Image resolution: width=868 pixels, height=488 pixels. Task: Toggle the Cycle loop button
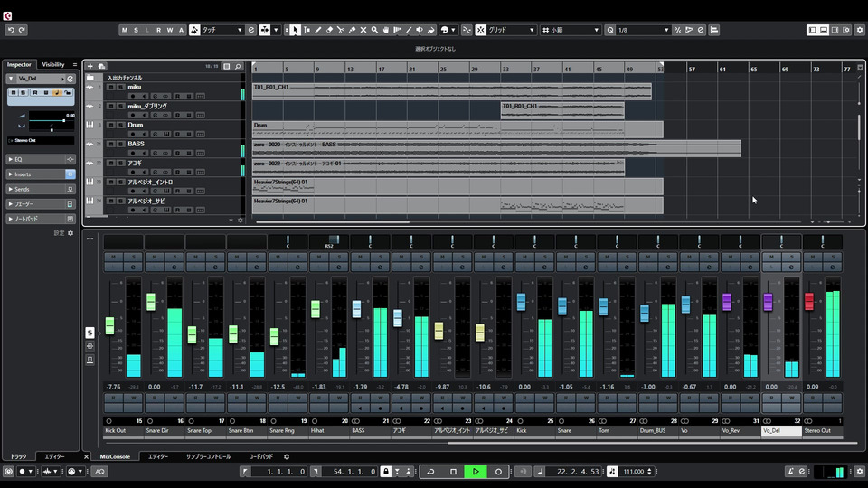click(431, 472)
